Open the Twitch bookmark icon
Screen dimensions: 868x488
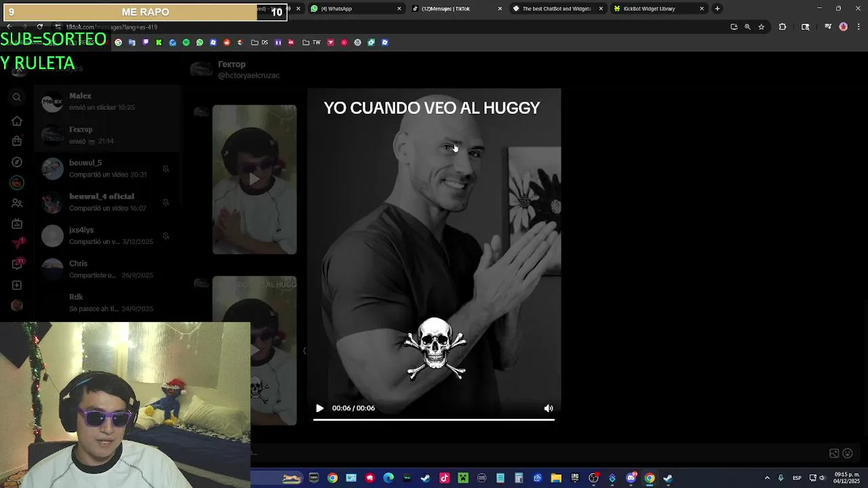(x=145, y=42)
